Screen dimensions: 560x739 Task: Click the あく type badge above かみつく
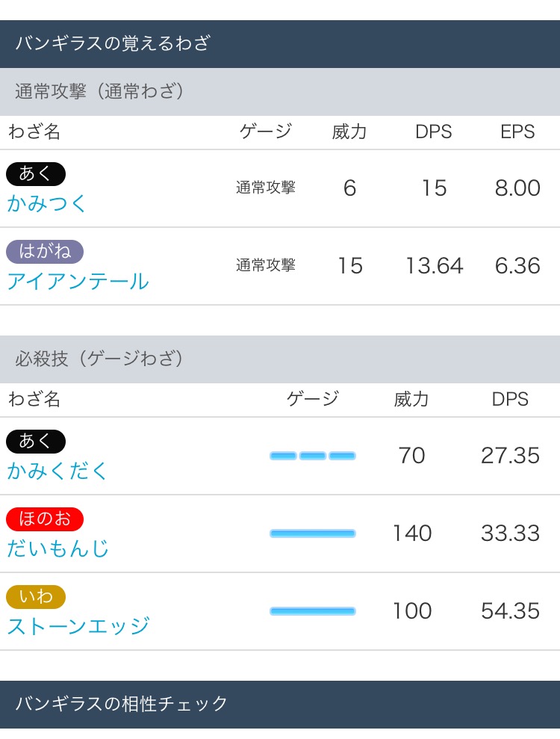click(x=36, y=174)
